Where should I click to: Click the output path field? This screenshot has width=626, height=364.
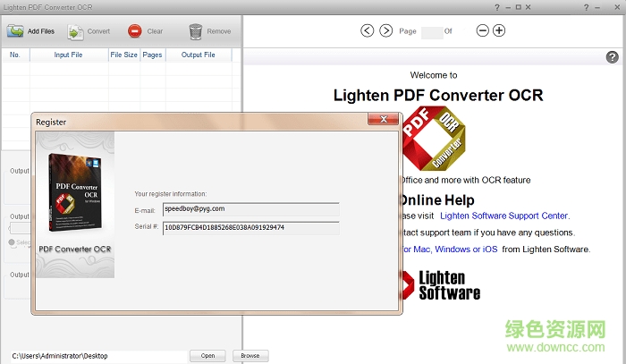click(98, 356)
